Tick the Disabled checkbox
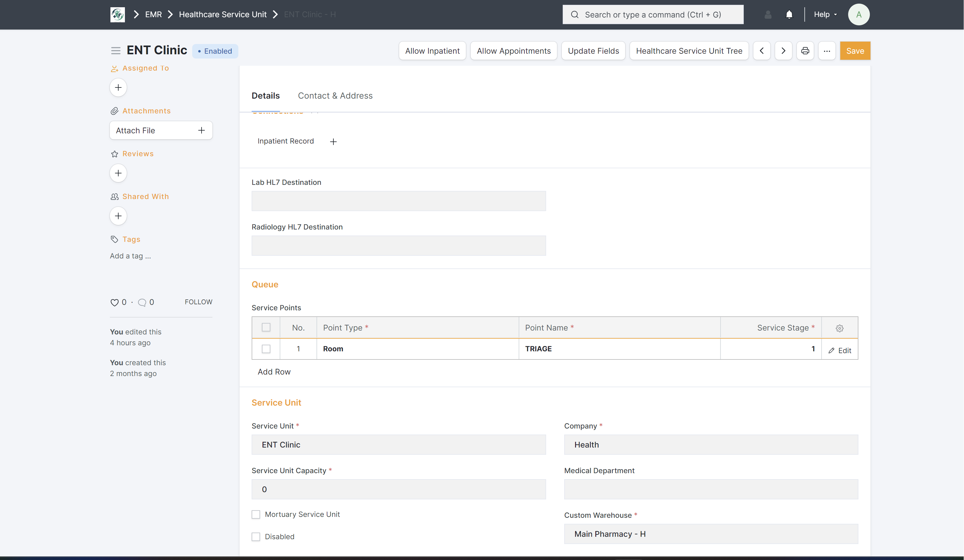Screen dimensions: 964x560 pyautogui.click(x=256, y=537)
